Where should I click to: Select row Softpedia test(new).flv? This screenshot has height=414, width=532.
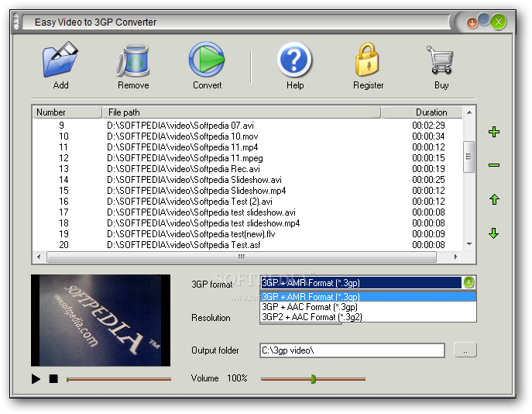pyautogui.click(x=247, y=234)
